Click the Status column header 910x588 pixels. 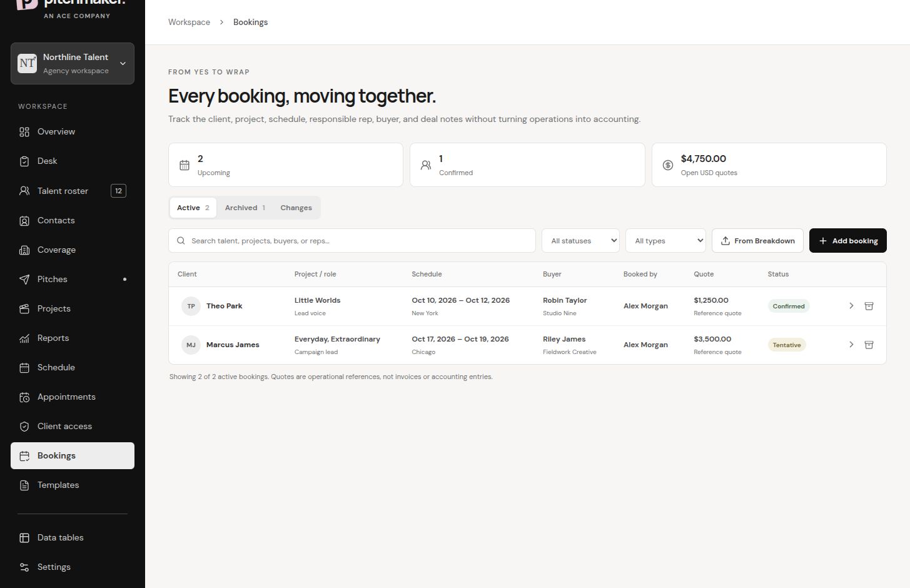(778, 274)
